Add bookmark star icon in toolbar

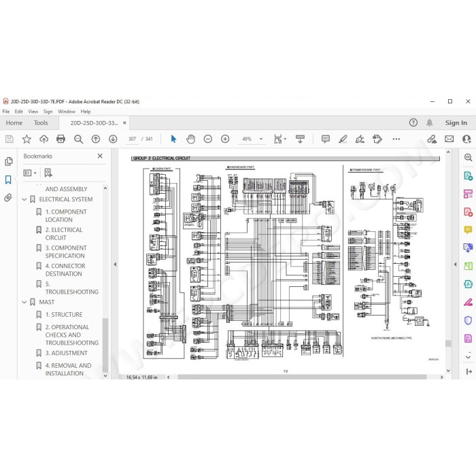[27, 139]
